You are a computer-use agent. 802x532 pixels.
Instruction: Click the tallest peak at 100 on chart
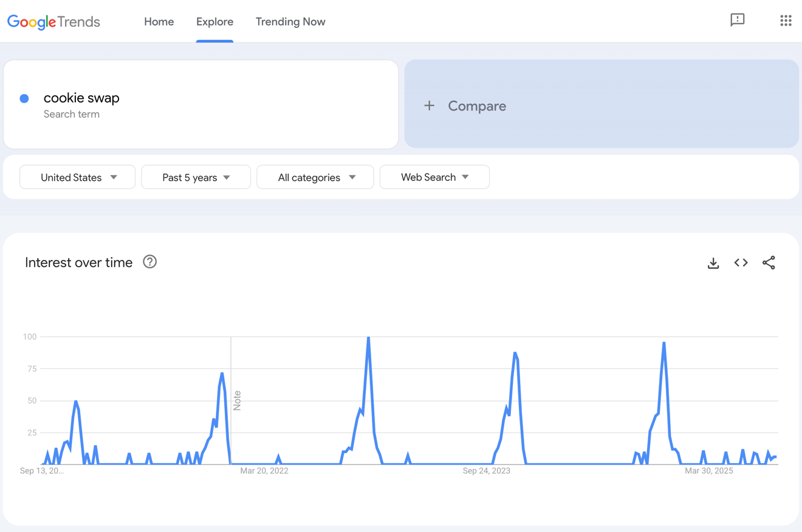coord(368,338)
